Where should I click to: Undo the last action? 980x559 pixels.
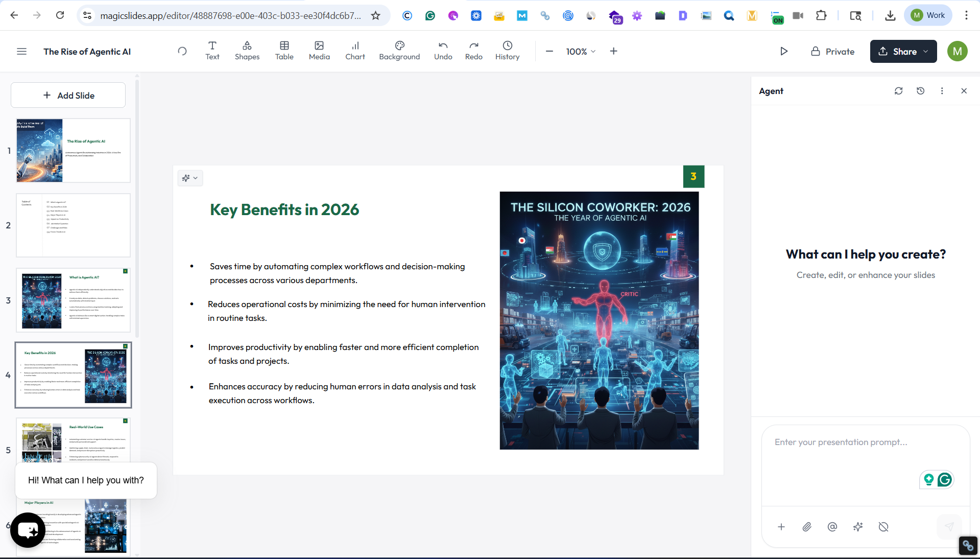443,51
